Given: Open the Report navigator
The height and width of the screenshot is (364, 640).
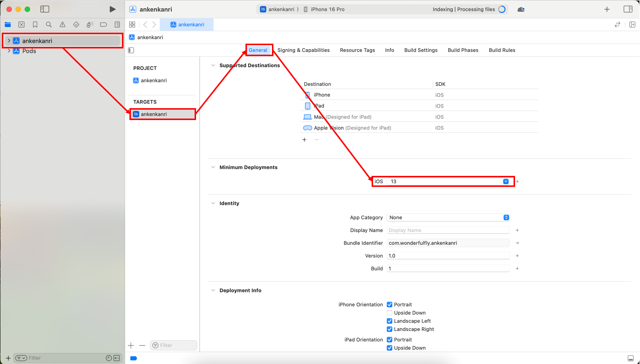Looking at the screenshot, I should click(x=117, y=25).
